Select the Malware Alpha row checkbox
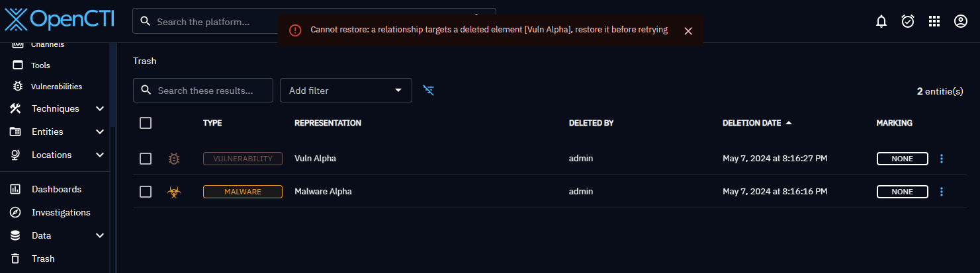 pyautogui.click(x=146, y=192)
